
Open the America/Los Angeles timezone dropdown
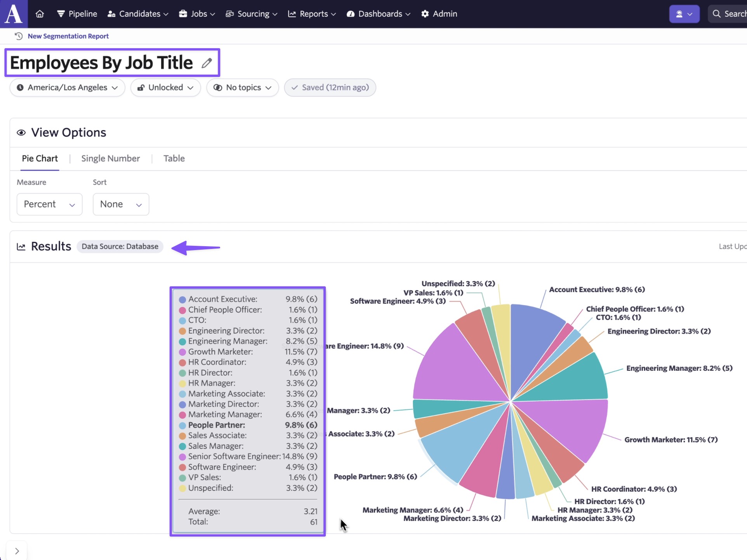[67, 87]
